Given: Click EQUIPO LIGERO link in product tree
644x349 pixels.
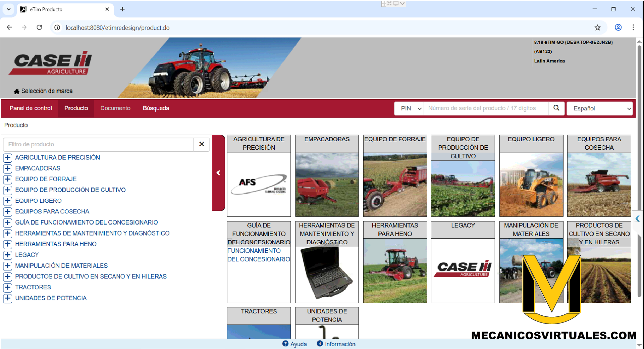Looking at the screenshot, I should pyautogui.click(x=38, y=201).
